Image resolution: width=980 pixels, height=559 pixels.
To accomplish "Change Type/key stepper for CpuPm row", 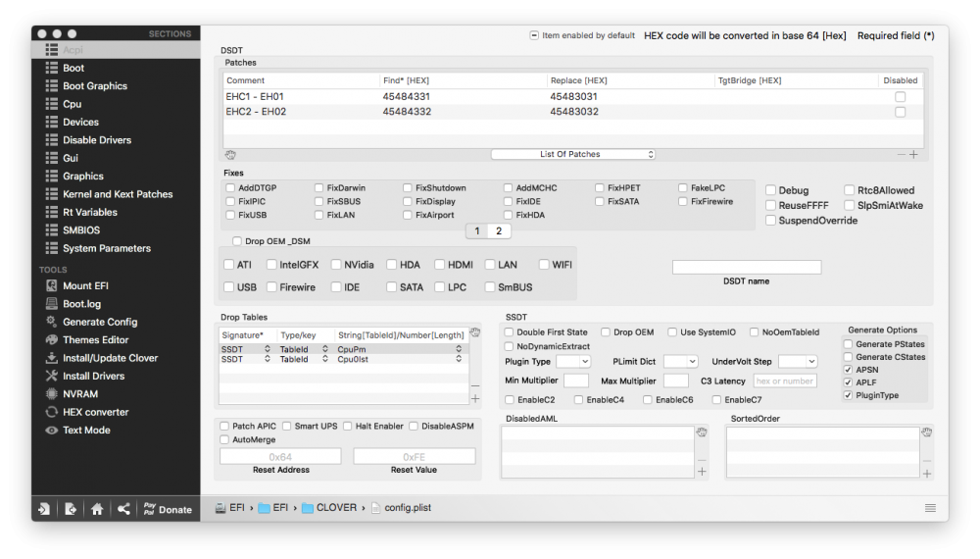I will [325, 349].
